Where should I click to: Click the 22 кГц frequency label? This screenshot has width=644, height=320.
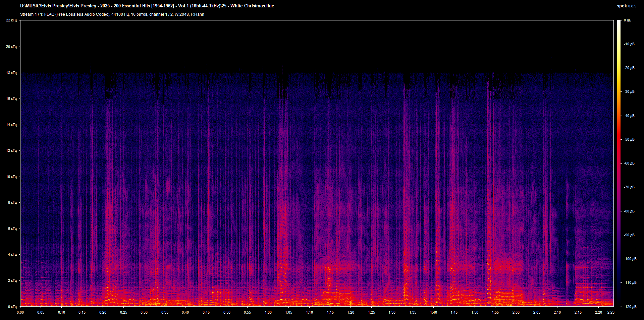click(x=11, y=20)
